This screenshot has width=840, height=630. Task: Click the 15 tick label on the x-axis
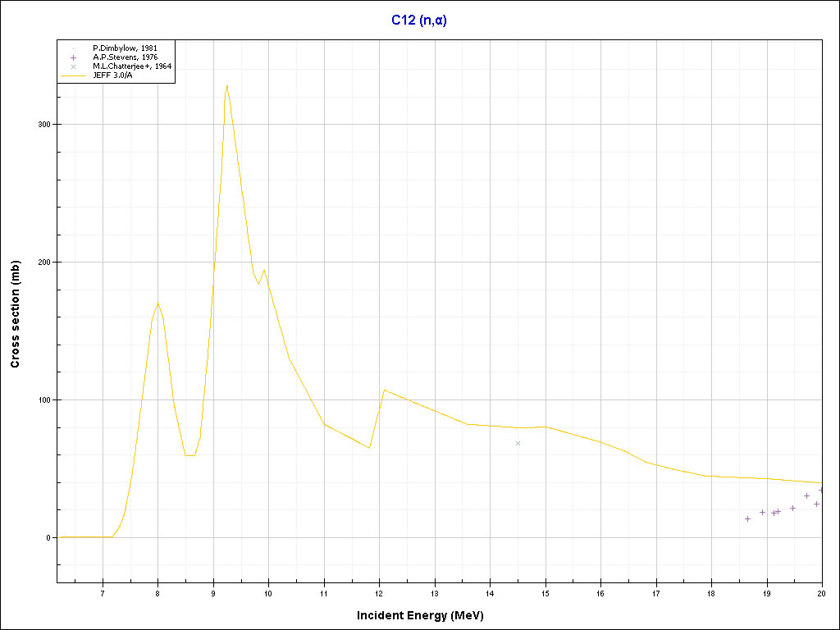pyautogui.click(x=545, y=593)
